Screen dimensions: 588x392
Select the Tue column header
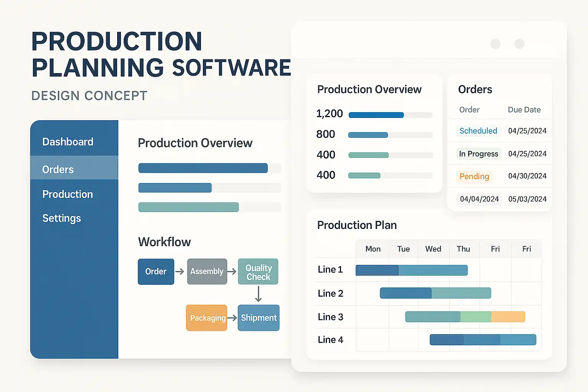coord(403,249)
